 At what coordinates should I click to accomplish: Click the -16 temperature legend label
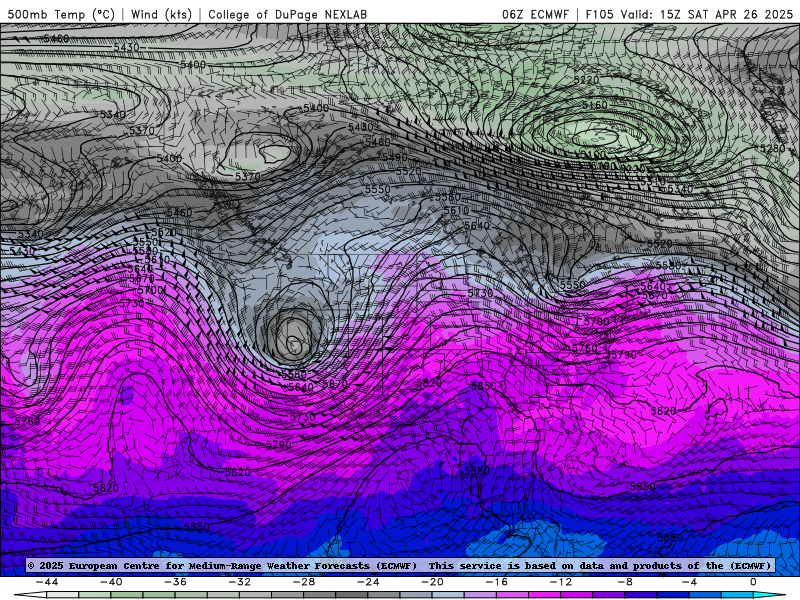click(497, 582)
